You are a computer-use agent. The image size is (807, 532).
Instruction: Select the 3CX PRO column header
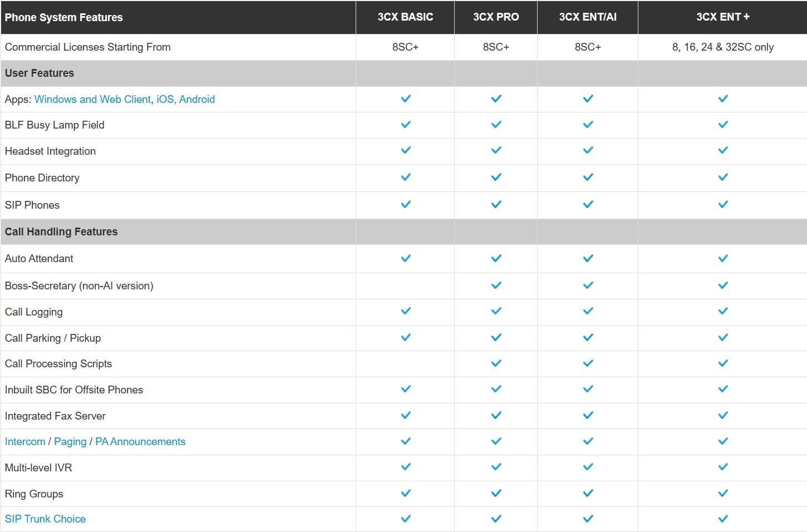pyautogui.click(x=496, y=17)
